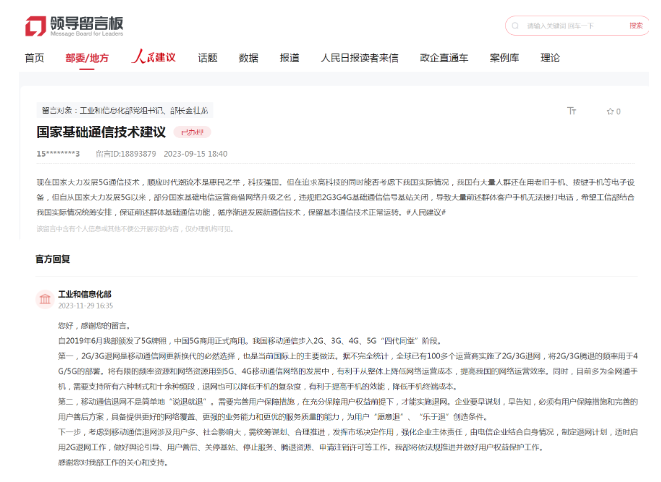Open the 首页 home tab

coord(34,58)
